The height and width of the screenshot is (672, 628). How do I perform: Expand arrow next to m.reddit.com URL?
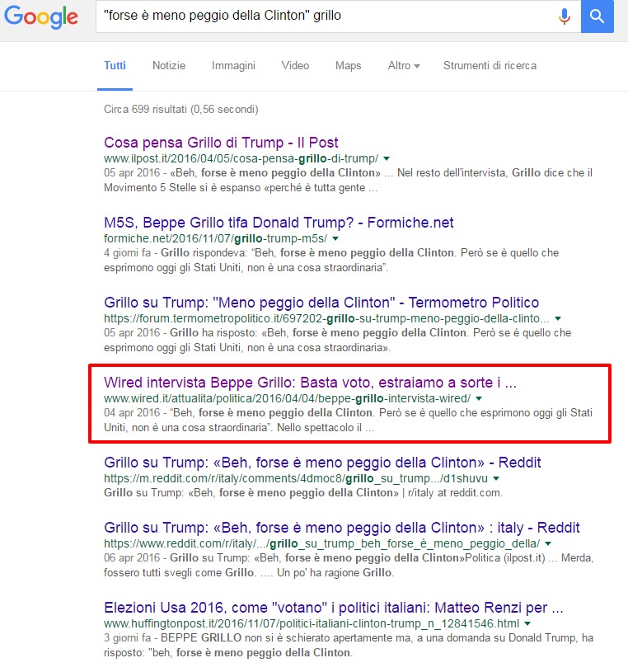tap(496, 479)
